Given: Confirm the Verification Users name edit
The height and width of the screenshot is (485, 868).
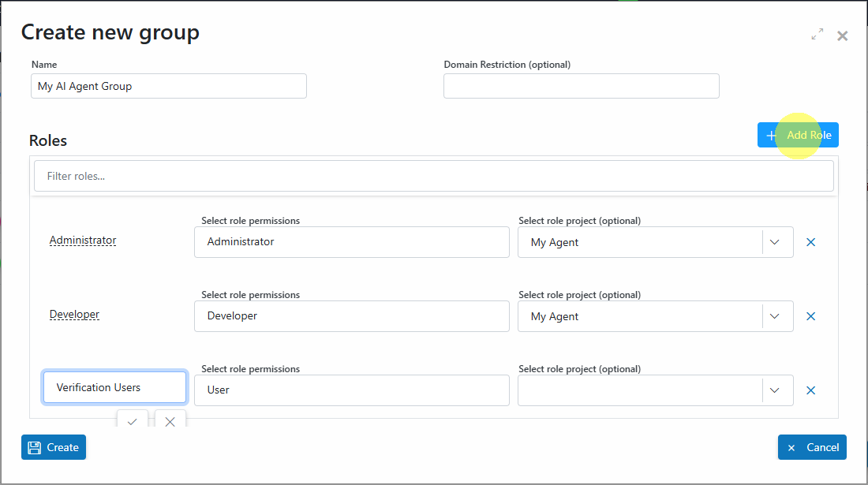Looking at the screenshot, I should click(133, 421).
